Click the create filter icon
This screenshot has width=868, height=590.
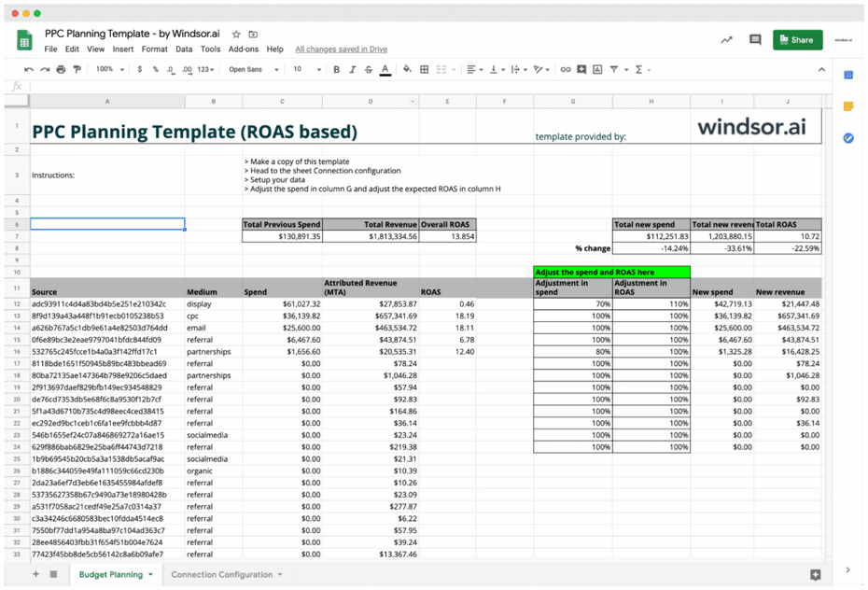[614, 69]
